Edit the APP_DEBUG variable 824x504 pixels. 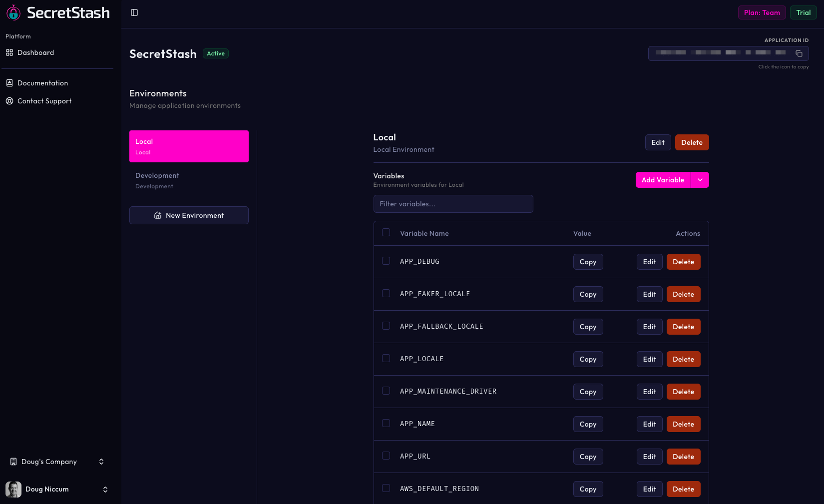click(x=650, y=262)
